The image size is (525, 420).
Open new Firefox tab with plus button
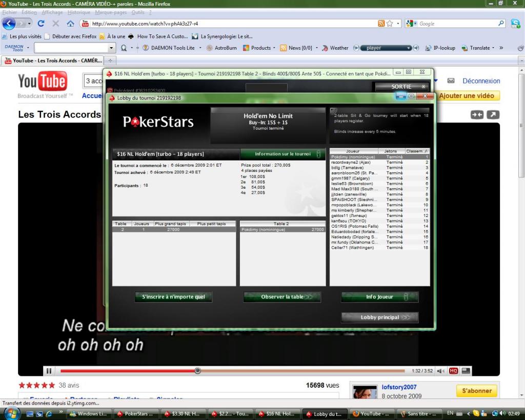click(x=110, y=61)
